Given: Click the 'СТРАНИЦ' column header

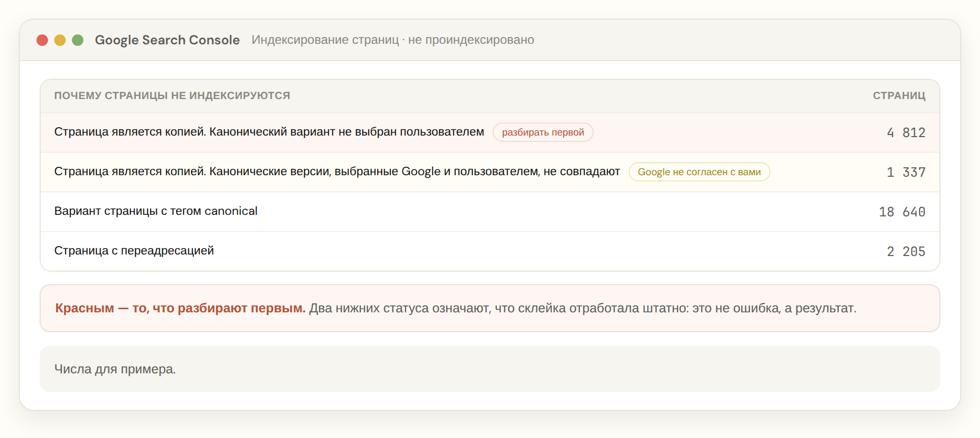Looking at the screenshot, I should (899, 95).
